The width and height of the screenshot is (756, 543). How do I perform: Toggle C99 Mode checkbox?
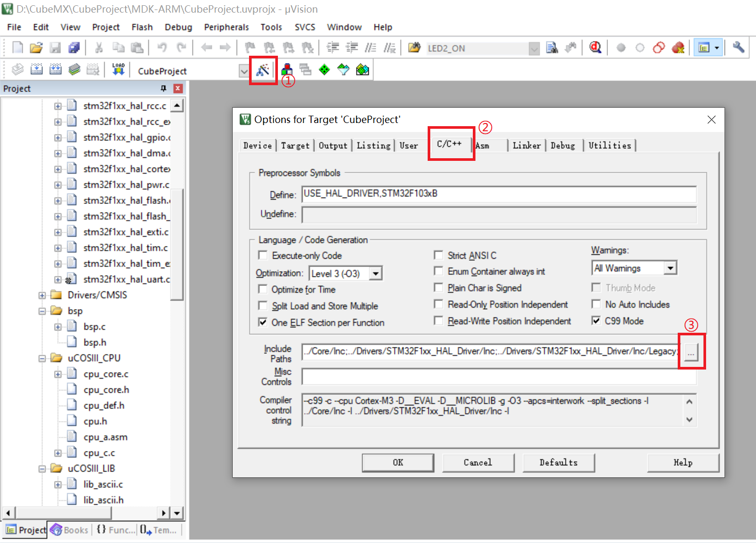point(596,321)
